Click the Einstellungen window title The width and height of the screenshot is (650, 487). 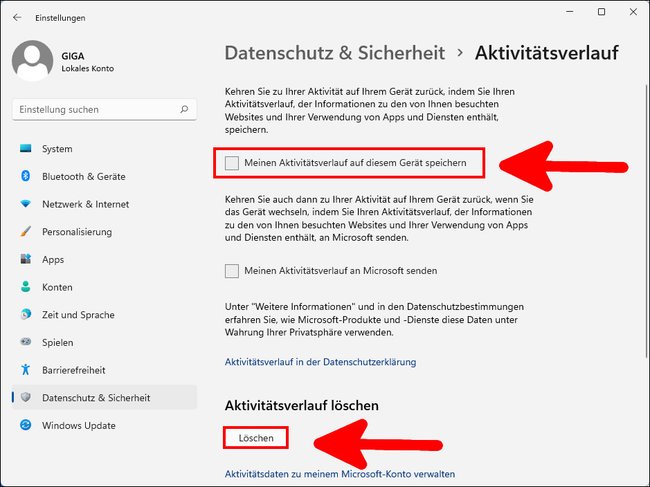click(x=60, y=18)
